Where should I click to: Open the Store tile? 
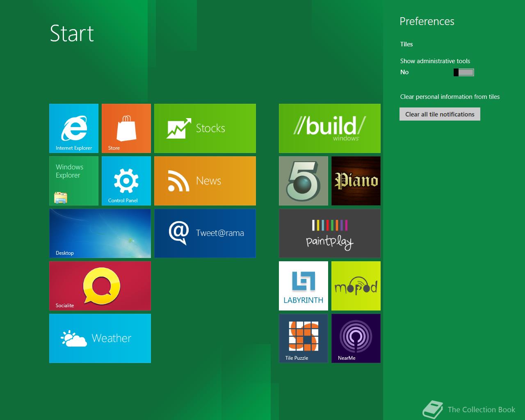click(126, 128)
